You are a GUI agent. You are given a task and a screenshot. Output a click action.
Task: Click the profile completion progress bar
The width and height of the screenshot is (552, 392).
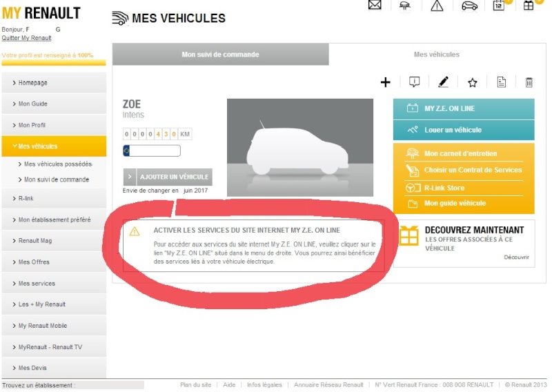click(54, 63)
